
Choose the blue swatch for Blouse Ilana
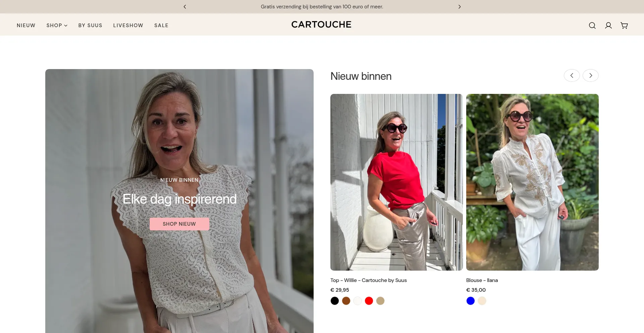tap(471, 301)
